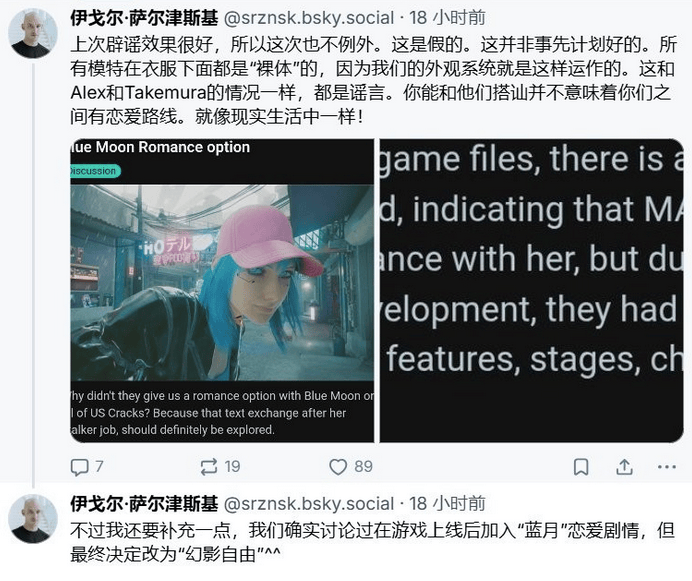Like the post with the heart icon

click(x=338, y=467)
